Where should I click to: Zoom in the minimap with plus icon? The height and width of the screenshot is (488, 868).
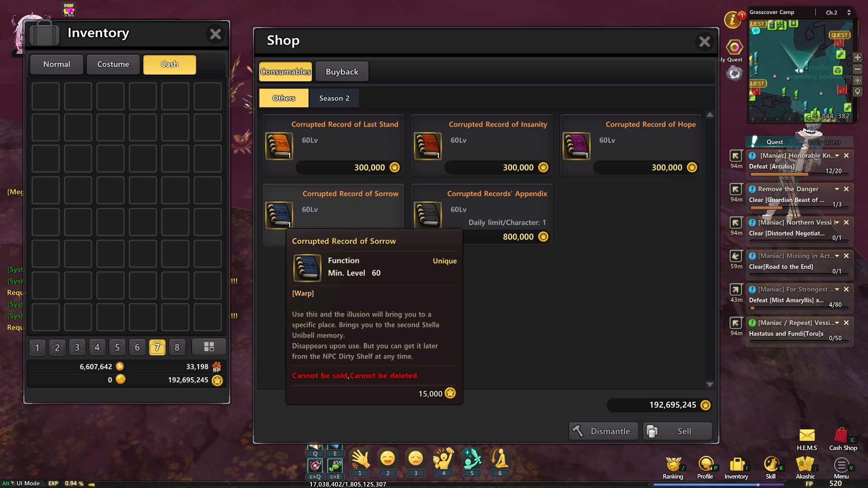point(857,57)
